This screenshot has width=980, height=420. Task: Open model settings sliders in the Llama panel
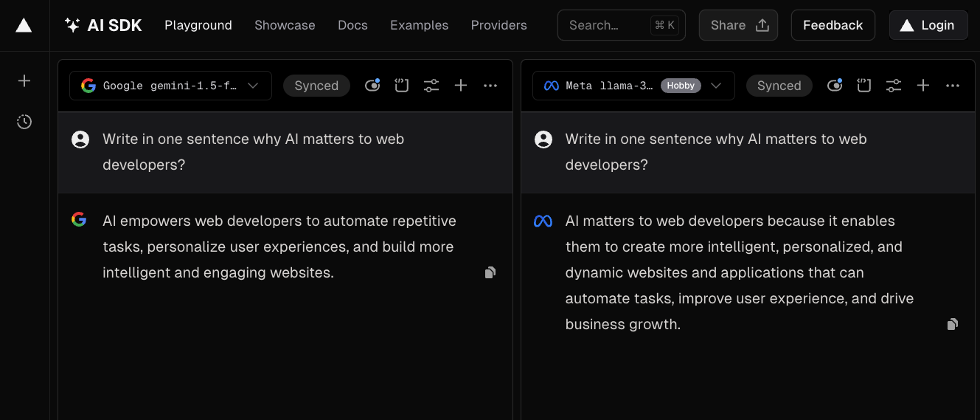point(894,86)
